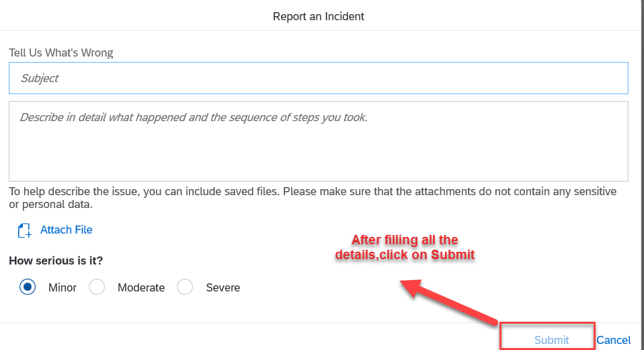644x350 pixels.
Task: Click the red 'After filling all the details' annotation
Action: tap(405, 247)
